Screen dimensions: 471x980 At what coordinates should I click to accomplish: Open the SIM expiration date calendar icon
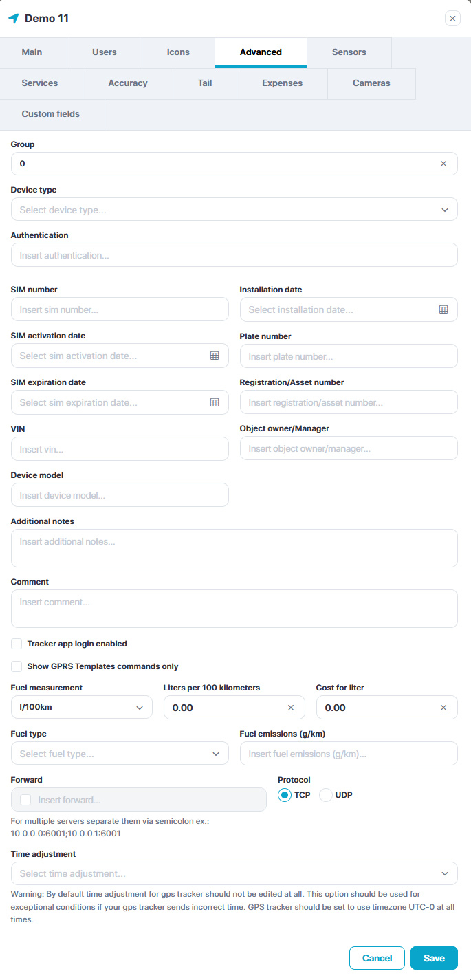point(215,402)
